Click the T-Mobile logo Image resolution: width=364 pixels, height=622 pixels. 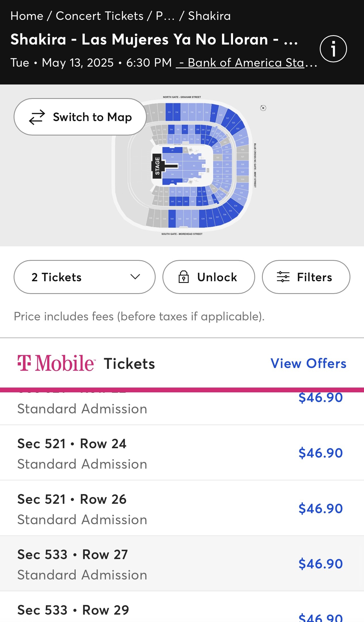coord(56,363)
